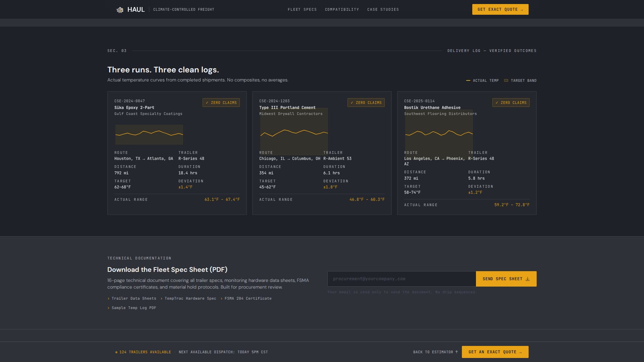This screenshot has height=362, width=644.
Task: Open the Compatibility nav item
Action: point(342,9)
